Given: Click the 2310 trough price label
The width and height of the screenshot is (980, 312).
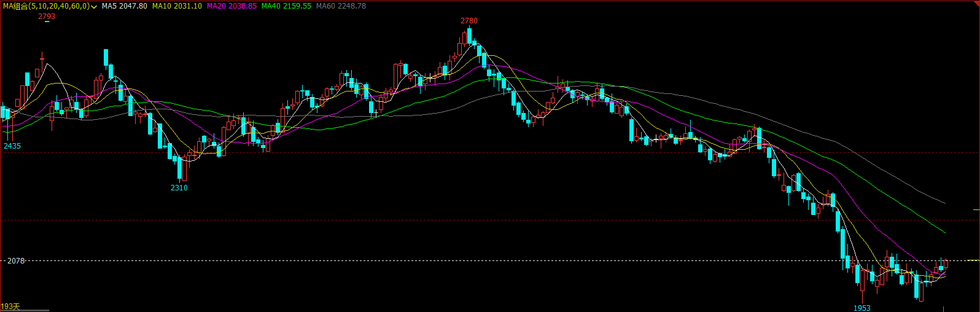Looking at the screenshot, I should click(179, 188).
